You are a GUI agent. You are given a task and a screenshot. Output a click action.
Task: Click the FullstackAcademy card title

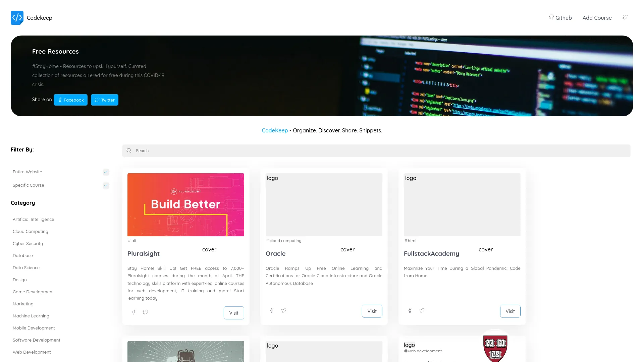(x=431, y=254)
